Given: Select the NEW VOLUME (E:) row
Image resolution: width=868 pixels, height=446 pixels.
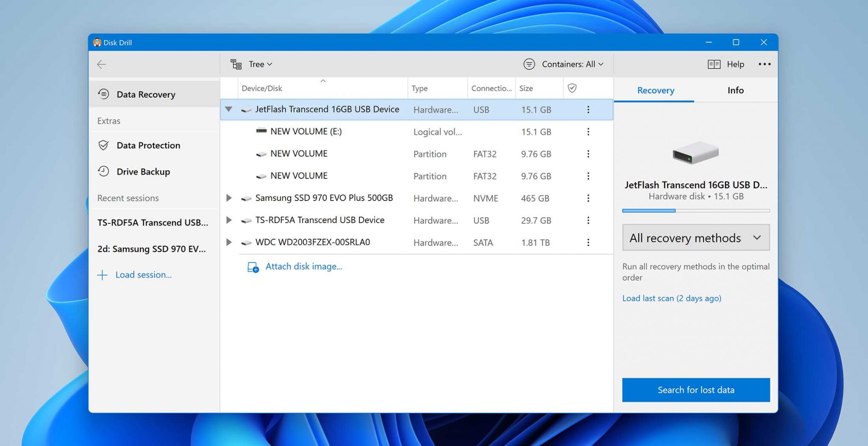Looking at the screenshot, I should [x=417, y=132].
